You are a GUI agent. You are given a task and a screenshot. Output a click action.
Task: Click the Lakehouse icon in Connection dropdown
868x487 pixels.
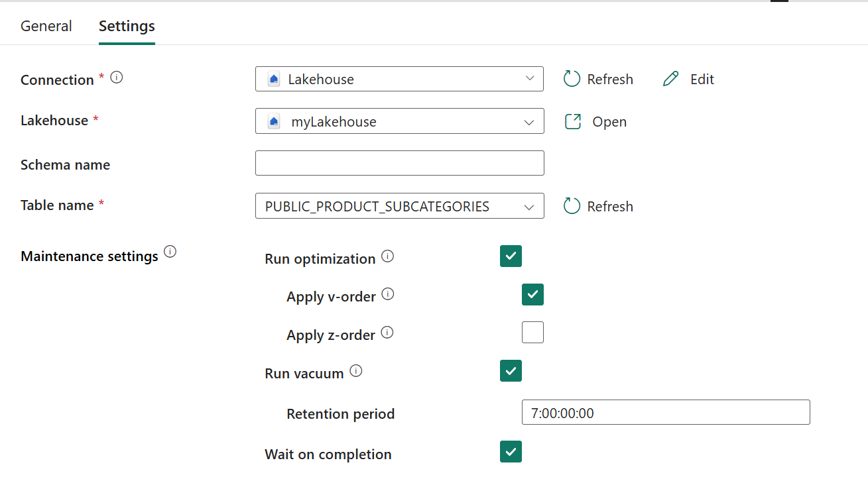[273, 79]
